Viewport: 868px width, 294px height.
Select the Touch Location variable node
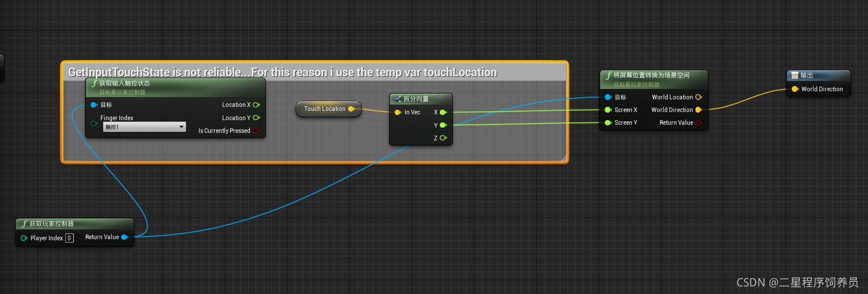coord(328,109)
